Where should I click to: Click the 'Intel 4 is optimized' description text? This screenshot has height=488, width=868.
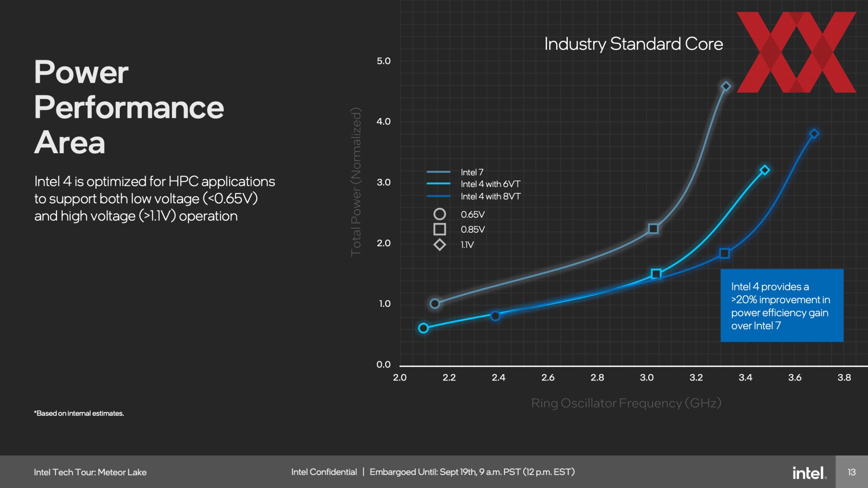pyautogui.click(x=155, y=199)
